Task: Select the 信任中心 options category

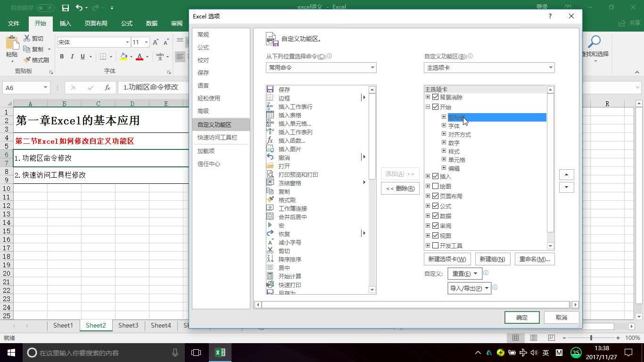Action: (221, 164)
